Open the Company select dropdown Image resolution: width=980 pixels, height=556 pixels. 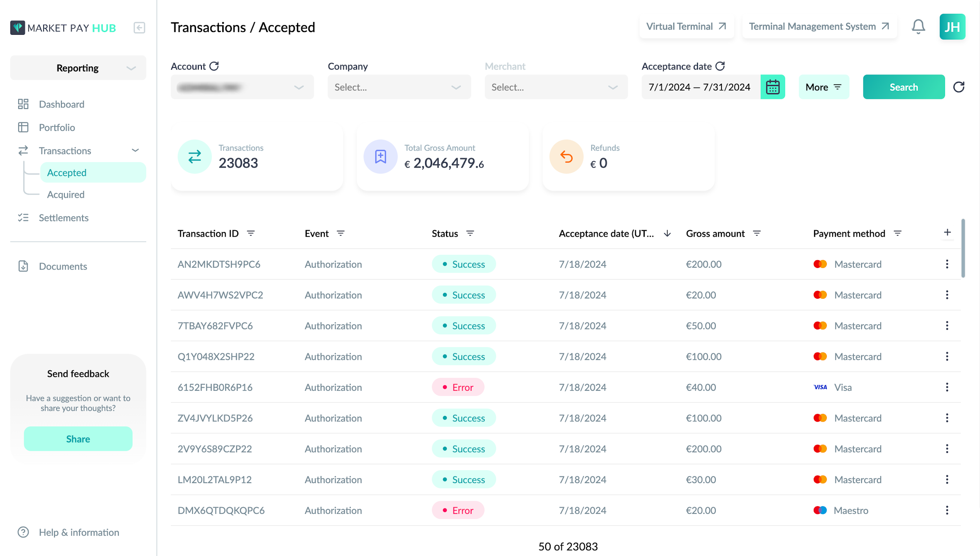(x=399, y=87)
